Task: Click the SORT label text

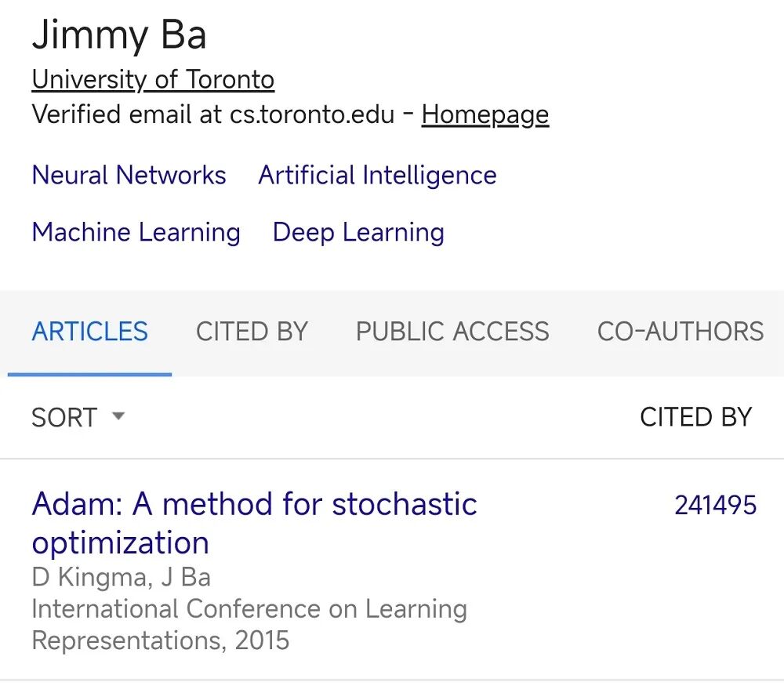Action: (62, 417)
